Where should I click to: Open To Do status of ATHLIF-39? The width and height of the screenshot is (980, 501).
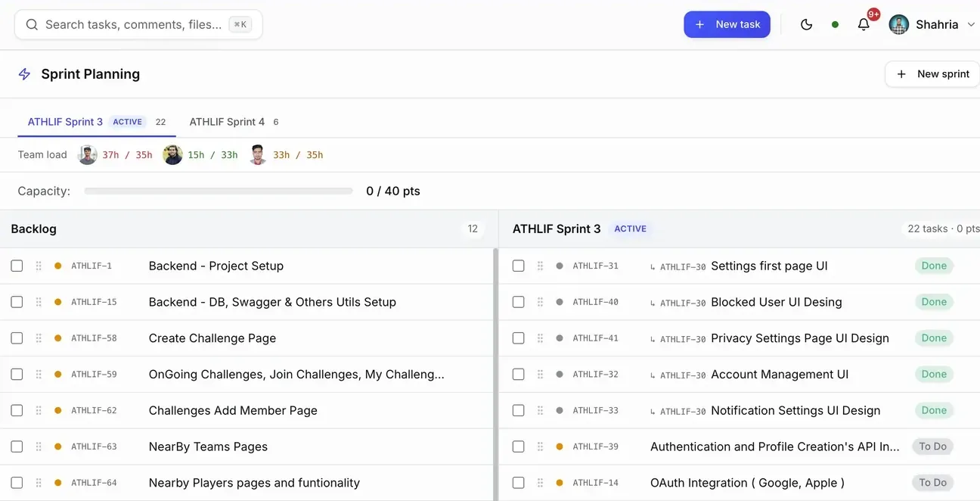coord(932,447)
